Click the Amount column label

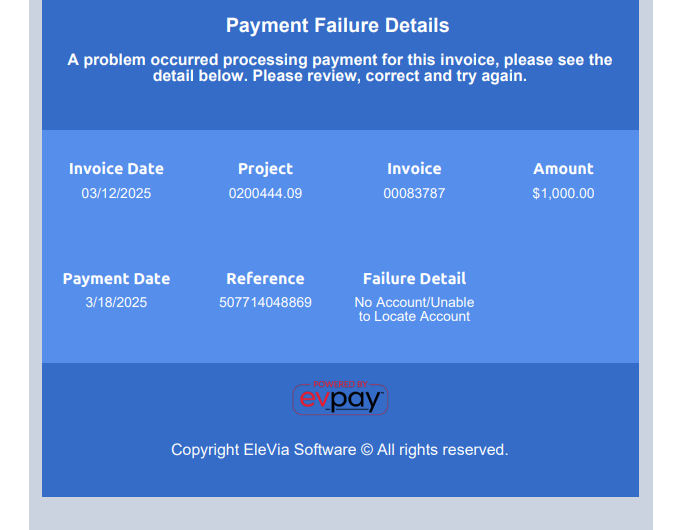pyautogui.click(x=563, y=169)
